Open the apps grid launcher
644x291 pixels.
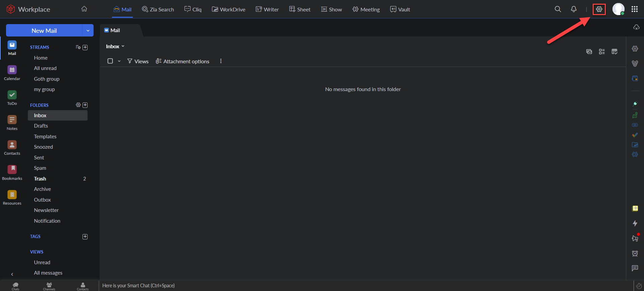click(634, 9)
